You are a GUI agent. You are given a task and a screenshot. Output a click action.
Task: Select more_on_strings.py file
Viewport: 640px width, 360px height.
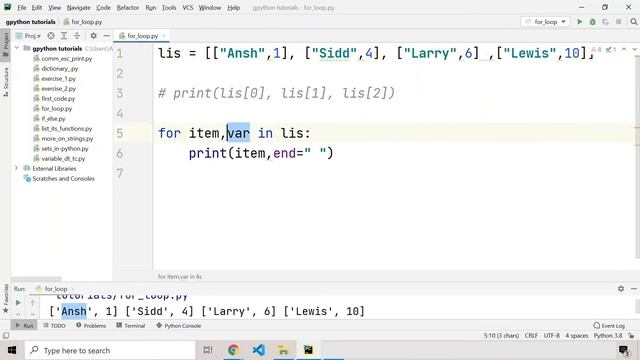(x=67, y=138)
